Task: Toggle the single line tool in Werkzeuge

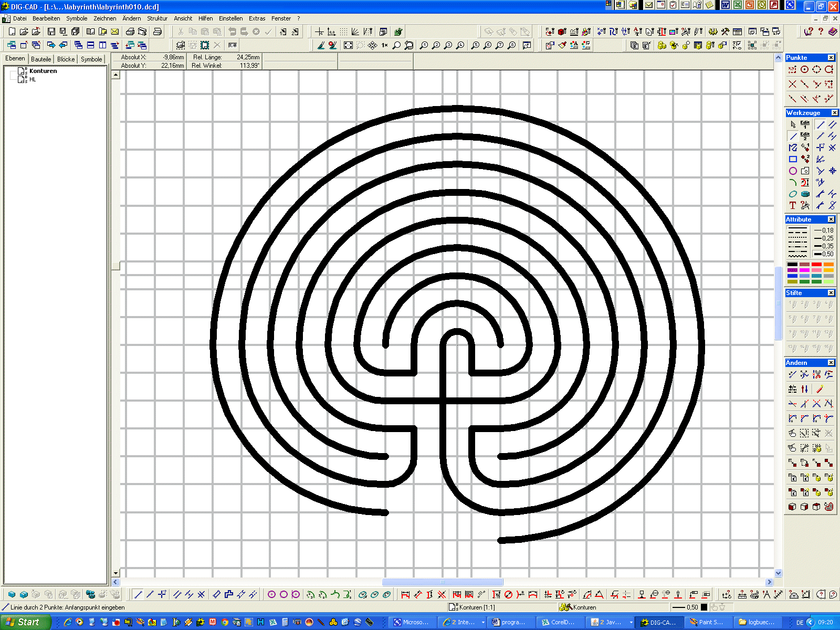Action: point(793,136)
